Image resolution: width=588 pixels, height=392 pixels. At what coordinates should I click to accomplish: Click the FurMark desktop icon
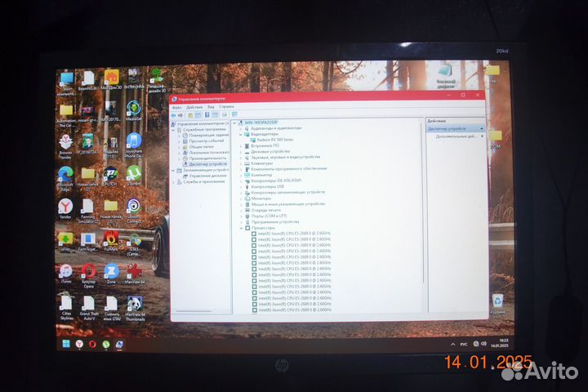click(x=110, y=237)
